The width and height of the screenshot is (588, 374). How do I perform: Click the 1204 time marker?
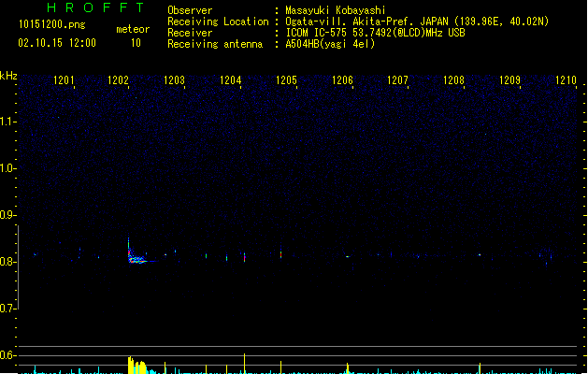click(230, 80)
